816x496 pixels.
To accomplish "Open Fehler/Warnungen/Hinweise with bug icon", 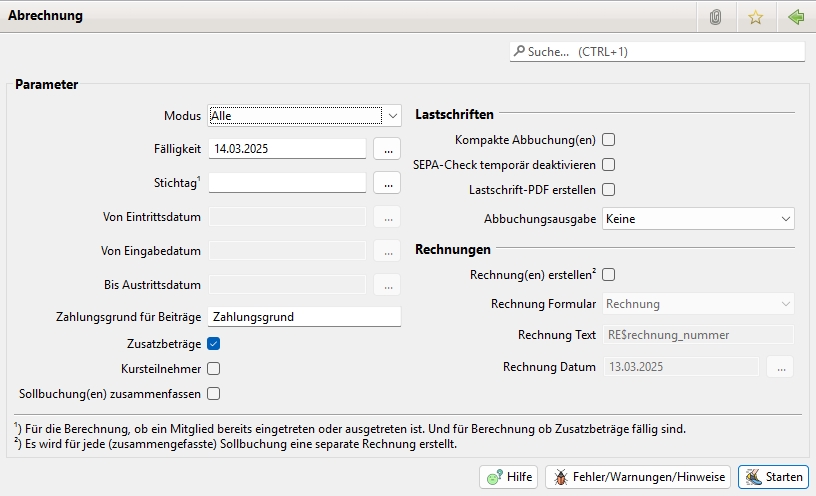I will (638, 477).
